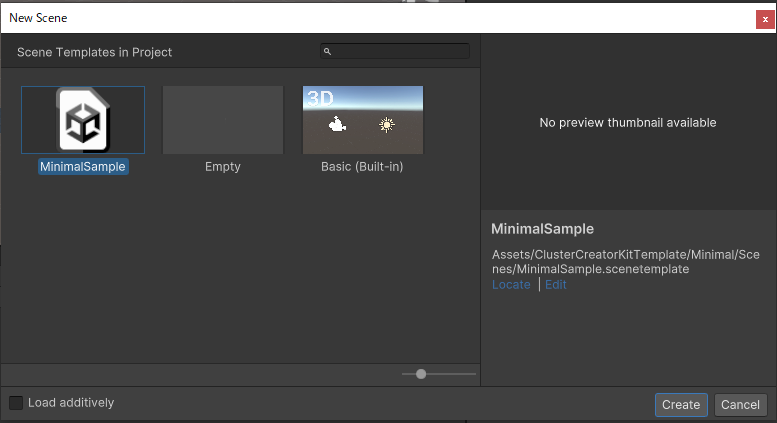777x423 pixels.
Task: Select the Empty scene template thumbnail
Action: (223, 120)
